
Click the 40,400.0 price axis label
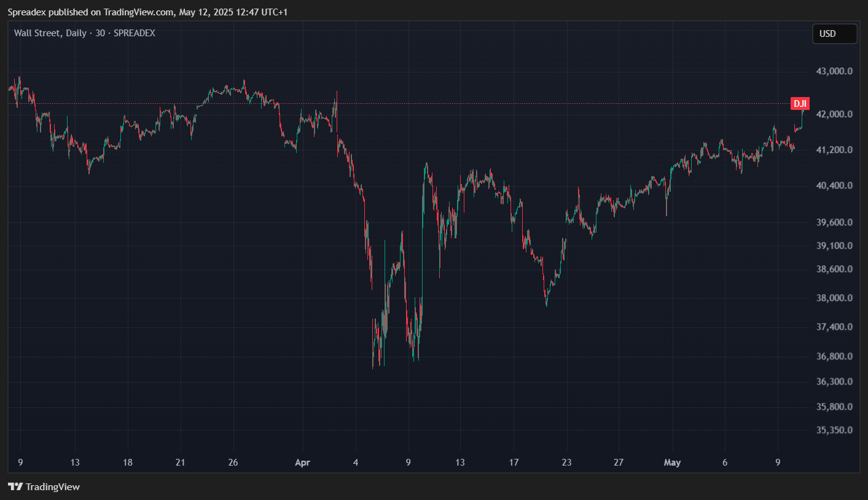pos(834,186)
